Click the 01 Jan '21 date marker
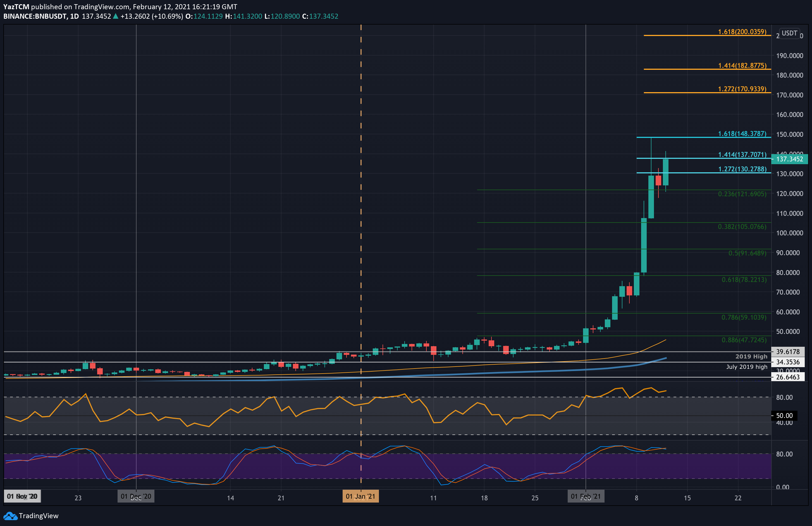Image resolution: width=812 pixels, height=526 pixels. click(x=360, y=496)
